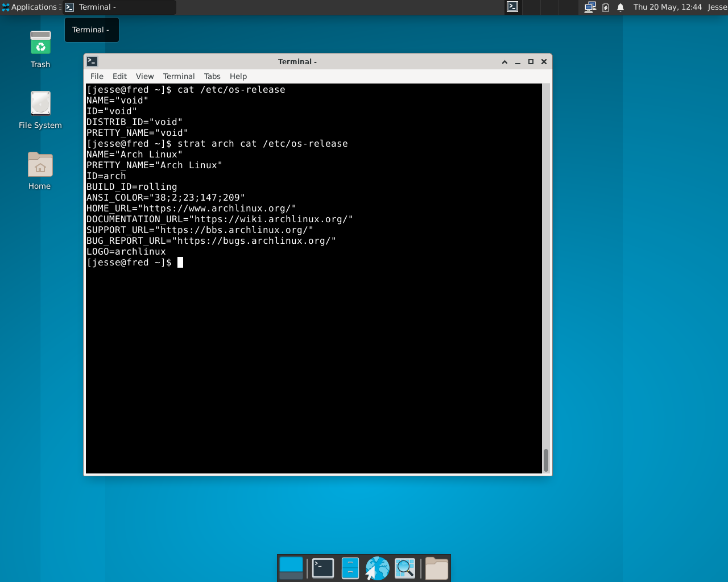Click the network connection icon in top panel
Image resolution: width=728 pixels, height=582 pixels.
pos(590,7)
